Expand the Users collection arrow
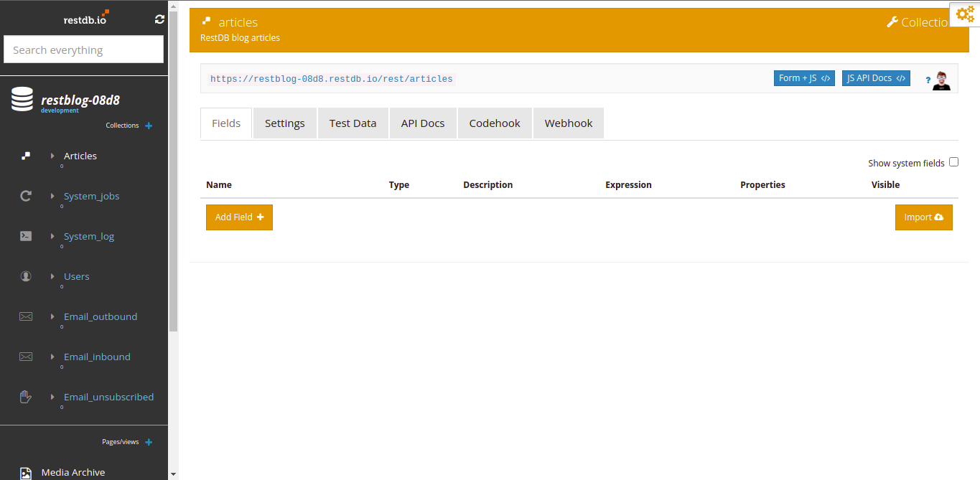The image size is (980, 480). point(52,276)
